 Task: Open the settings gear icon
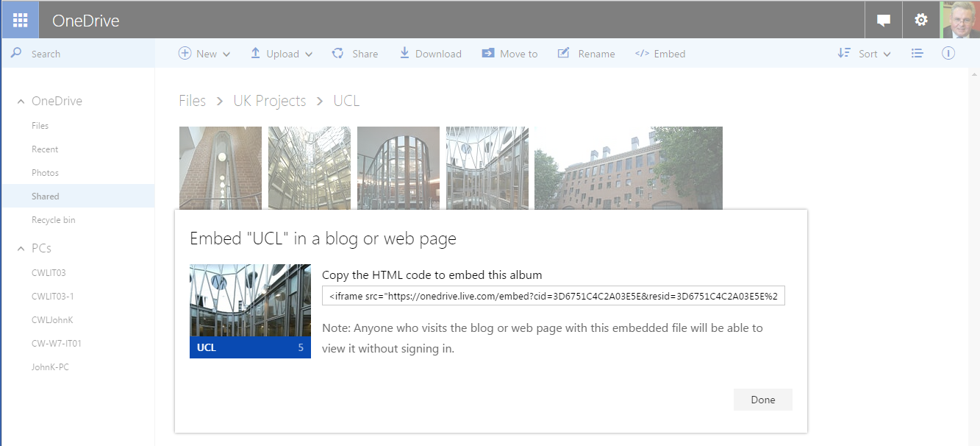pos(921,20)
